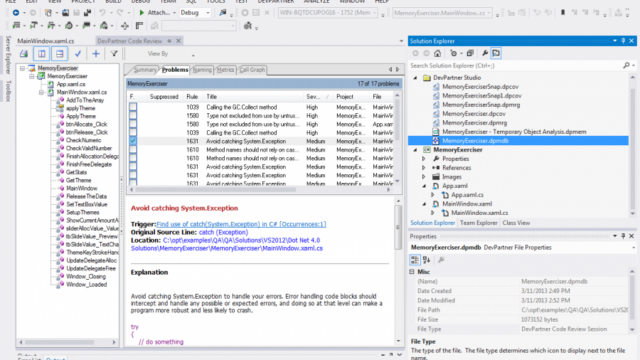Click the New Project toolbar icon
Screen dimensions: 640x360
click(x=48, y=13)
